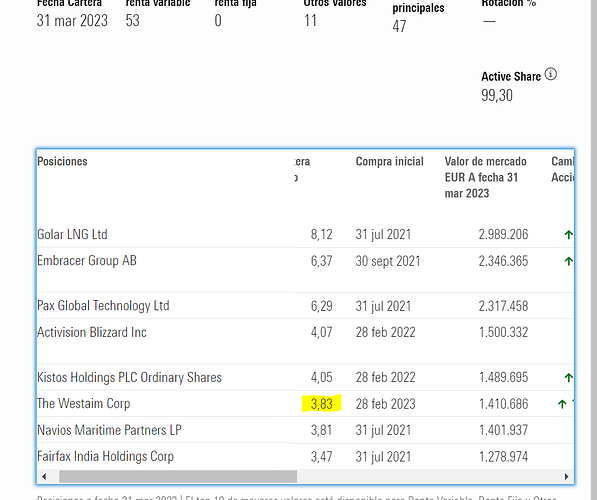597x500 pixels.
Task: Click the market value 1.489.695
Action: (x=503, y=377)
